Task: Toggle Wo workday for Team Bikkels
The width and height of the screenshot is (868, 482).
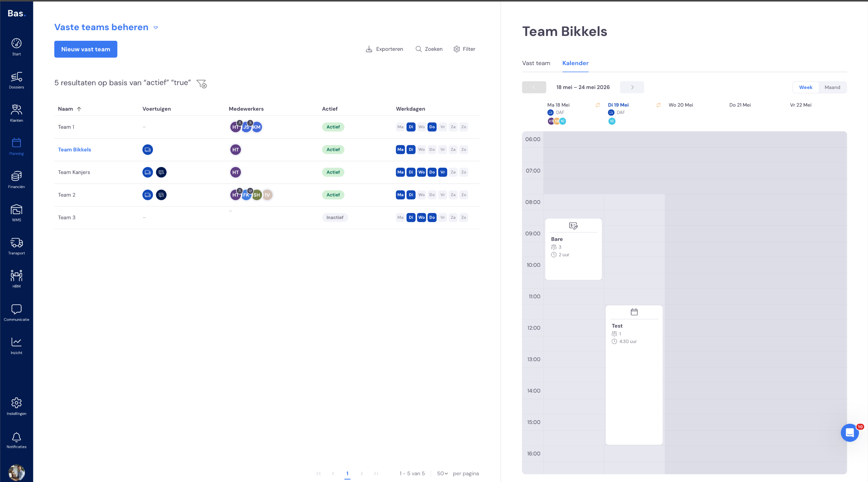Action: point(421,150)
